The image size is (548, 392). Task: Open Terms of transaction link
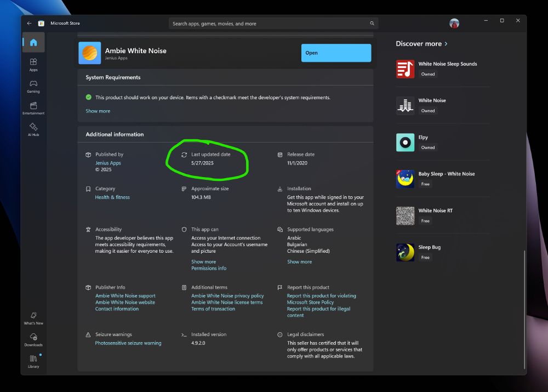[x=213, y=309]
